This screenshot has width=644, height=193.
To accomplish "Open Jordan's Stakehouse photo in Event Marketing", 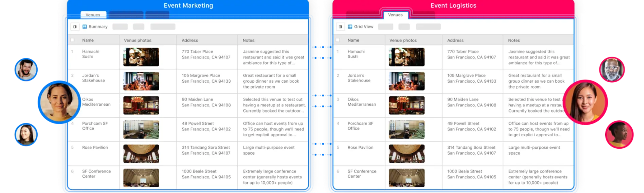I will point(141,81).
